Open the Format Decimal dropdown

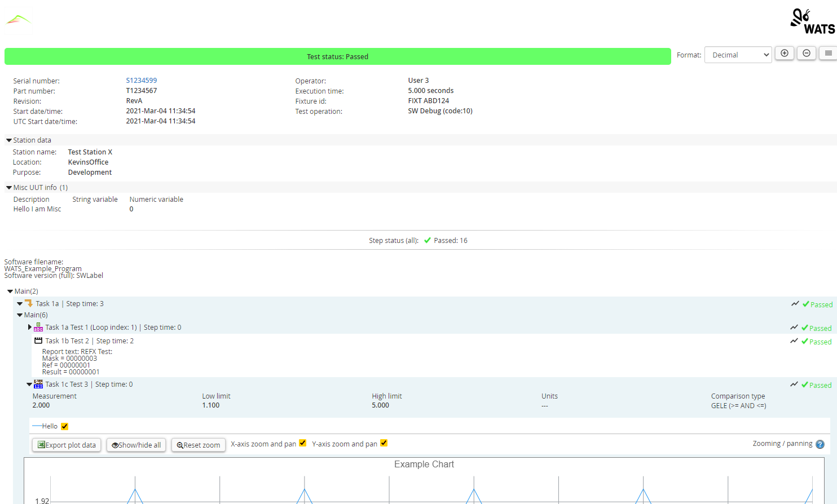pos(738,55)
